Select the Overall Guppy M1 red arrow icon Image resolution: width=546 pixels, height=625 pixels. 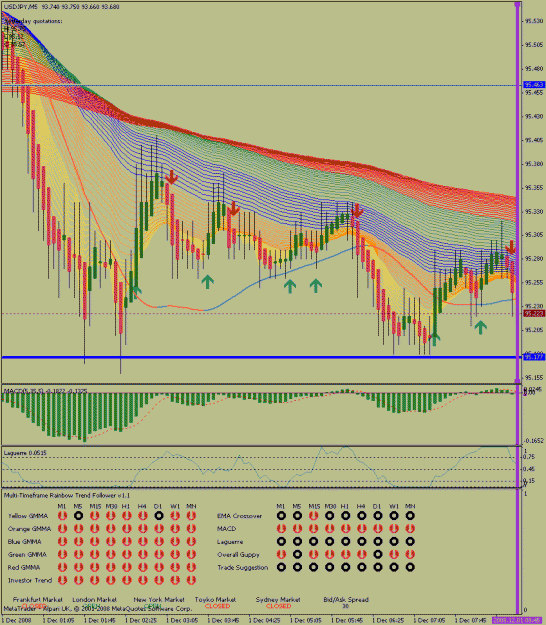click(281, 554)
